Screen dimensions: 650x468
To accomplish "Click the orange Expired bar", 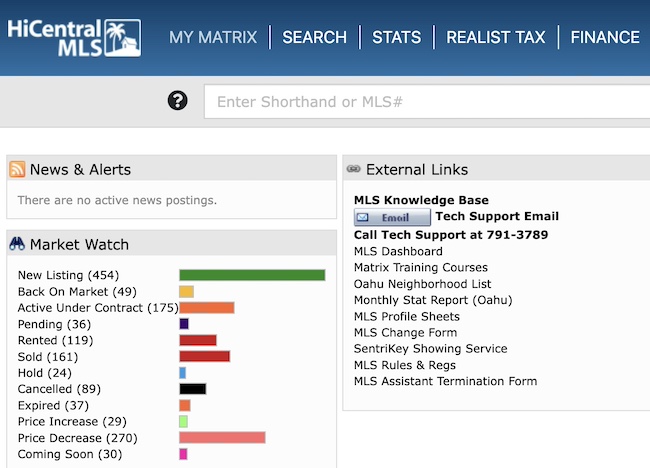I will click(x=185, y=405).
